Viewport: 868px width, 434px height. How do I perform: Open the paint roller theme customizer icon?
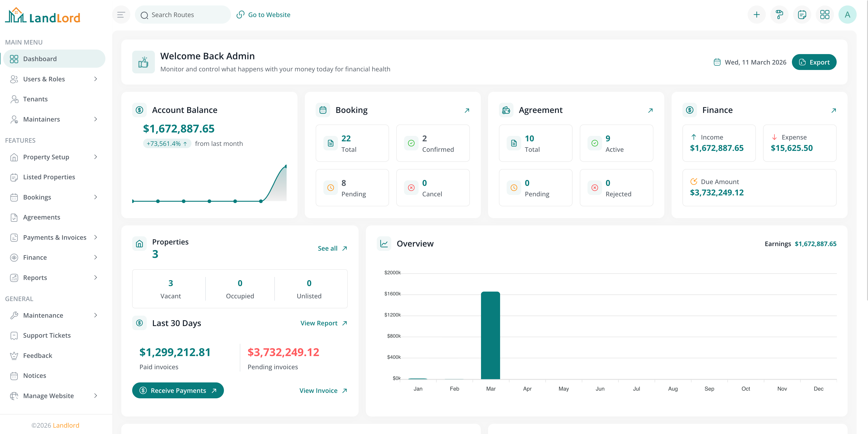779,15
